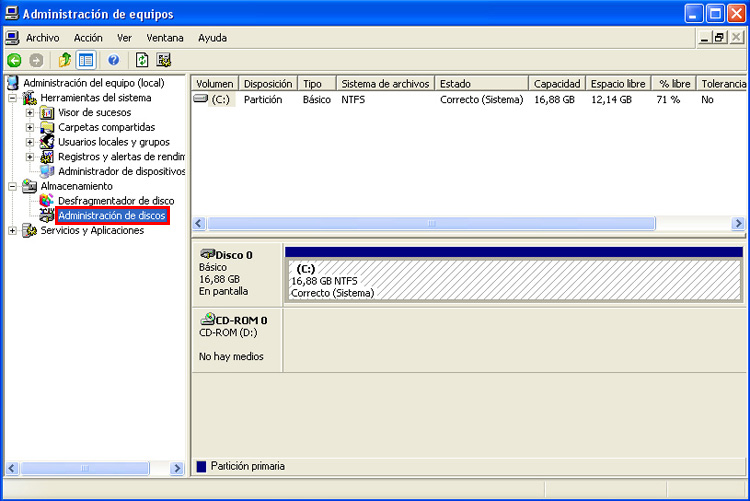Click the 'No hay medios' CD-ROM text

(x=231, y=356)
